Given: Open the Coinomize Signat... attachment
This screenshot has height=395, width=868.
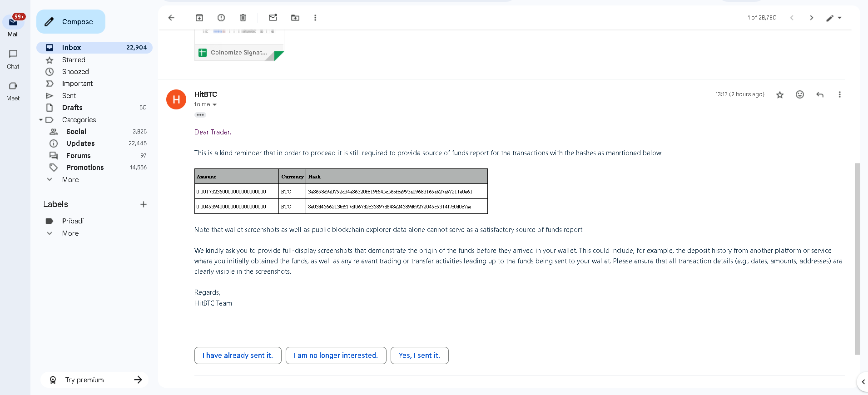Looking at the screenshot, I should (239, 52).
